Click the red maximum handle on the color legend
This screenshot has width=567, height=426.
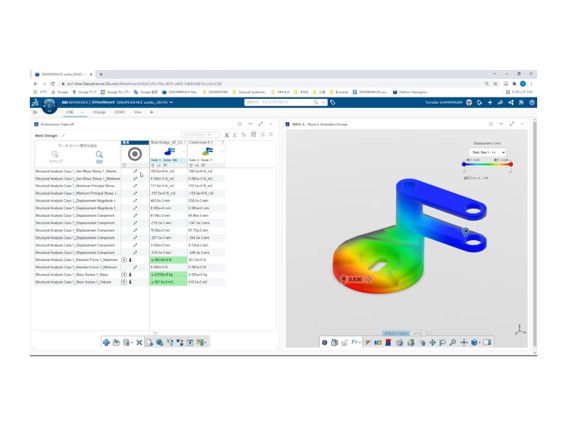511,164
